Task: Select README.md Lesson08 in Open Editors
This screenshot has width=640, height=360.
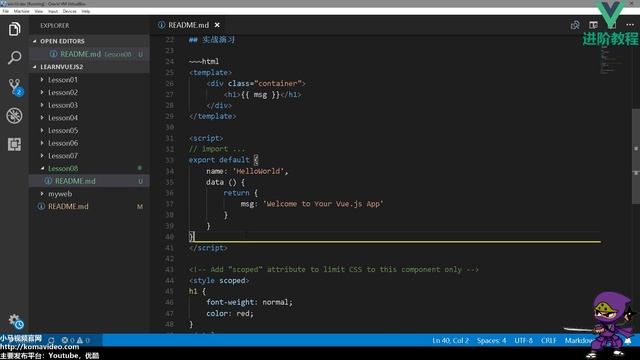Action: pyautogui.click(x=89, y=54)
